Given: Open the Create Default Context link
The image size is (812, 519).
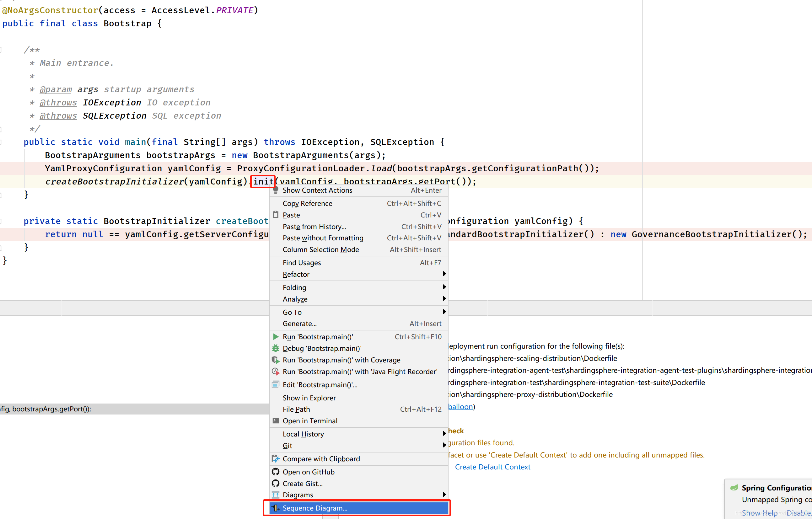Looking at the screenshot, I should point(492,467).
